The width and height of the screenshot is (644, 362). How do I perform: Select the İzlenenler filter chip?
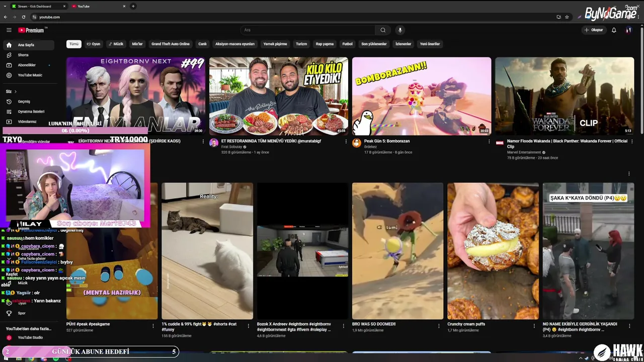click(x=404, y=44)
